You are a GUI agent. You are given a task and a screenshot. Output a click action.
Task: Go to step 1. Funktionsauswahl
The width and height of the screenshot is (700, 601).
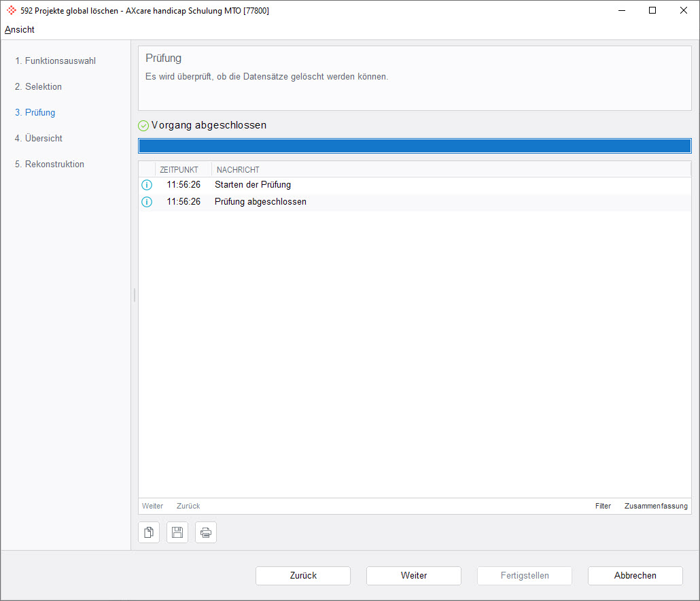[x=55, y=61]
